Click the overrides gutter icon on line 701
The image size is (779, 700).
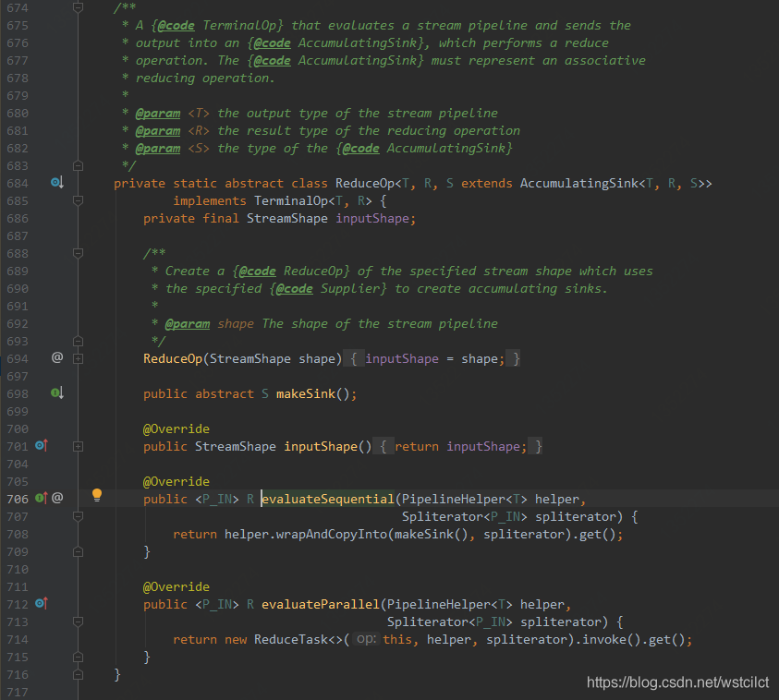[42, 446]
